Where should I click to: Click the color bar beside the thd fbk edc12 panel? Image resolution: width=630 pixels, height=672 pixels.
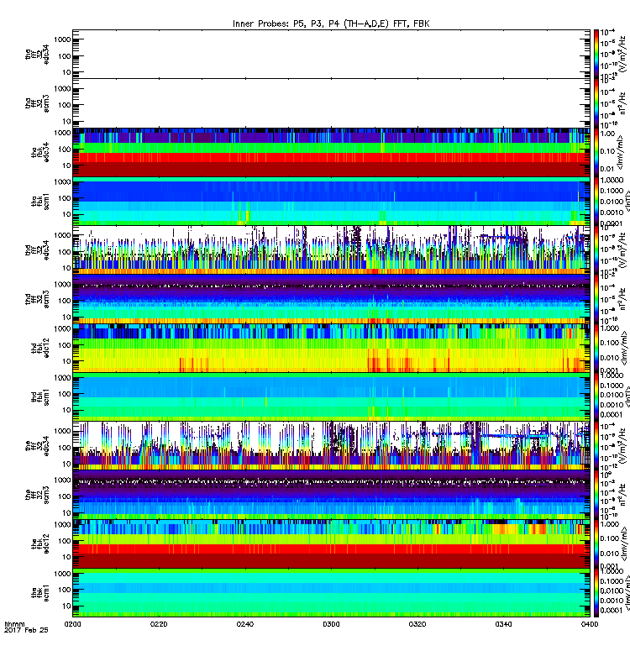[x=596, y=348]
